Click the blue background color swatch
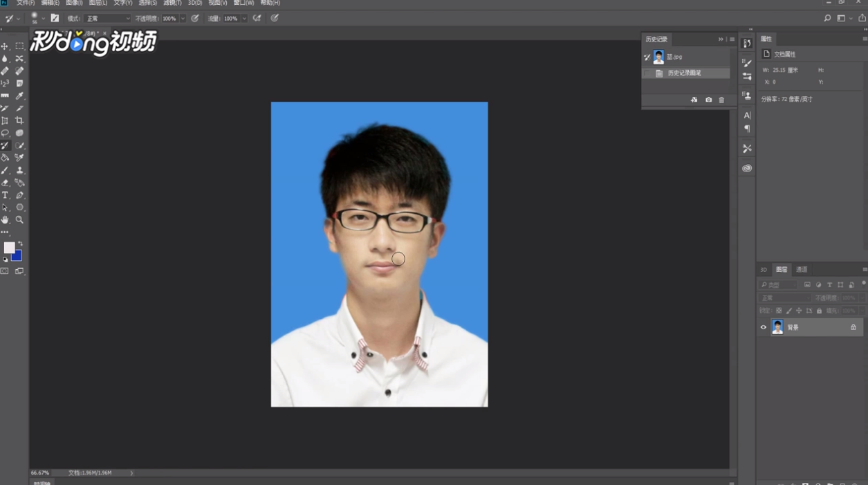 click(x=17, y=257)
